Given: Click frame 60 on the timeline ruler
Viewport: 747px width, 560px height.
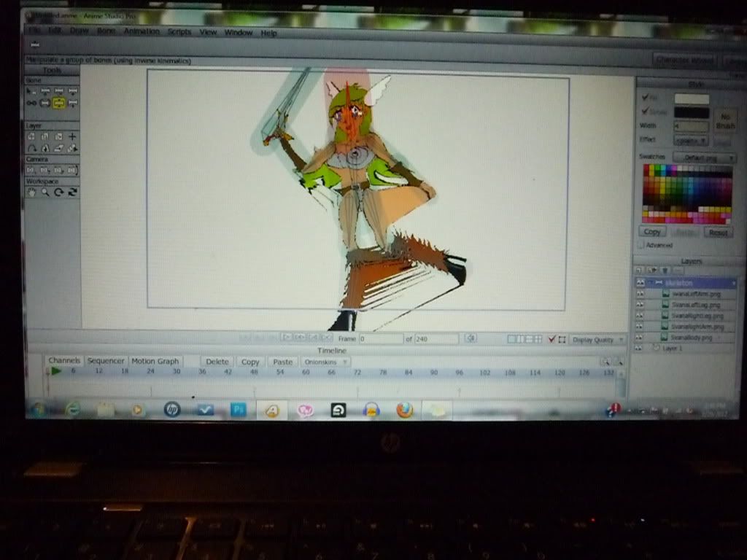Looking at the screenshot, I should 306,372.
